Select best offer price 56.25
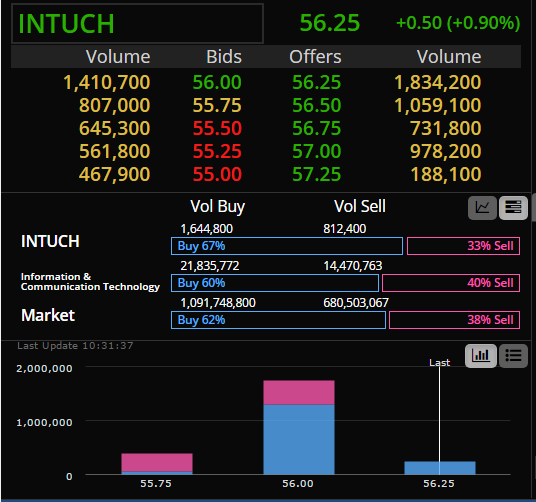The width and height of the screenshot is (536, 502). pos(317,82)
